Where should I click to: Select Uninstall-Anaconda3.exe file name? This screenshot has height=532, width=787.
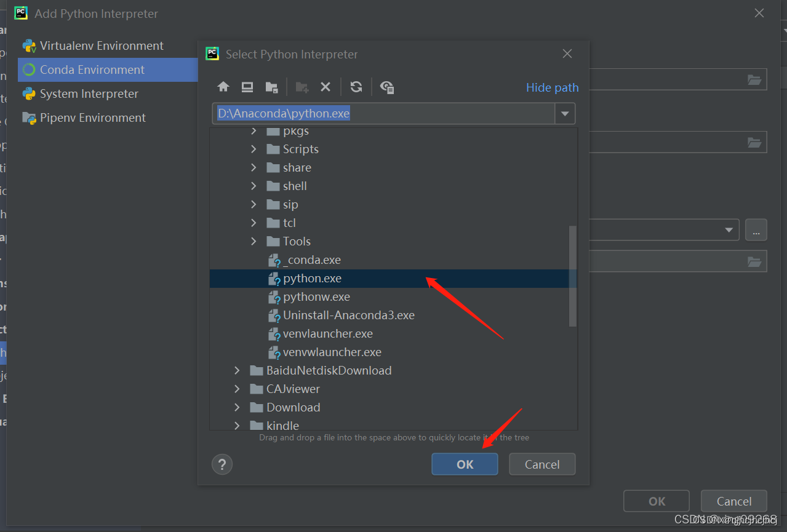pos(349,316)
